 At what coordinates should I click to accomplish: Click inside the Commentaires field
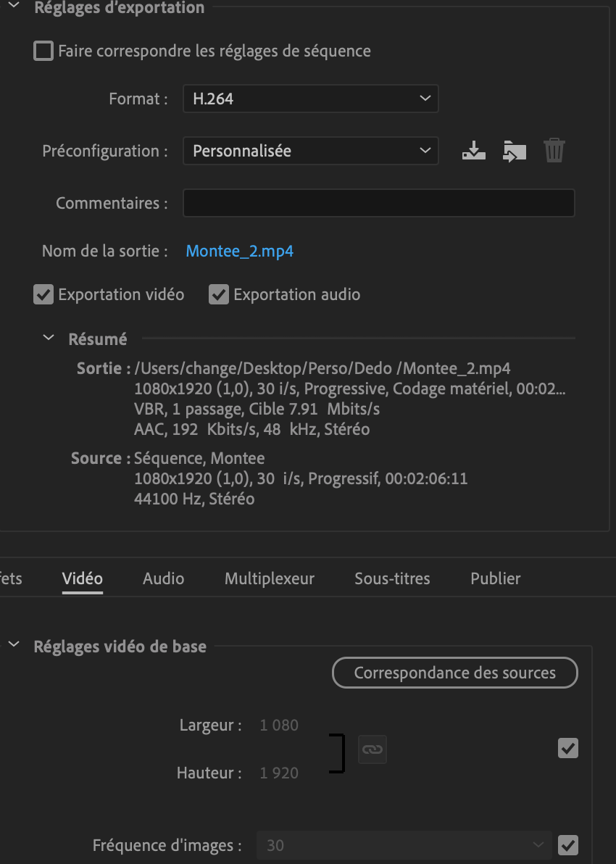[x=378, y=203]
